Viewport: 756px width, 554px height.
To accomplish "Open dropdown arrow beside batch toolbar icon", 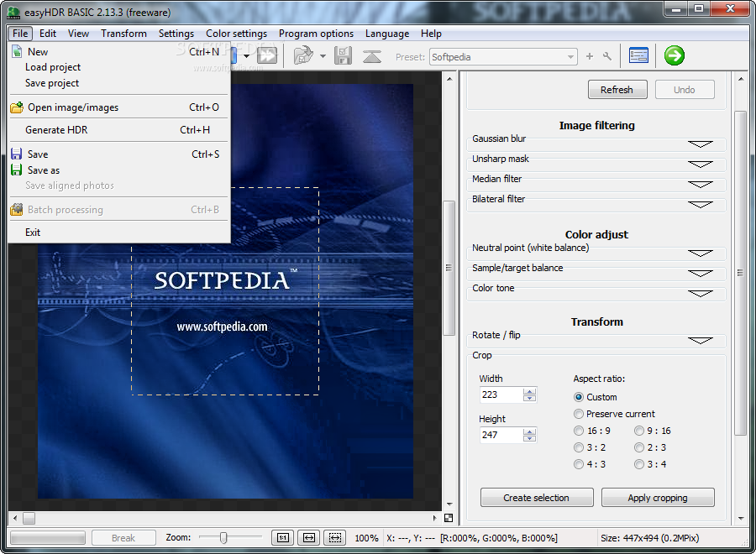I will [x=323, y=56].
